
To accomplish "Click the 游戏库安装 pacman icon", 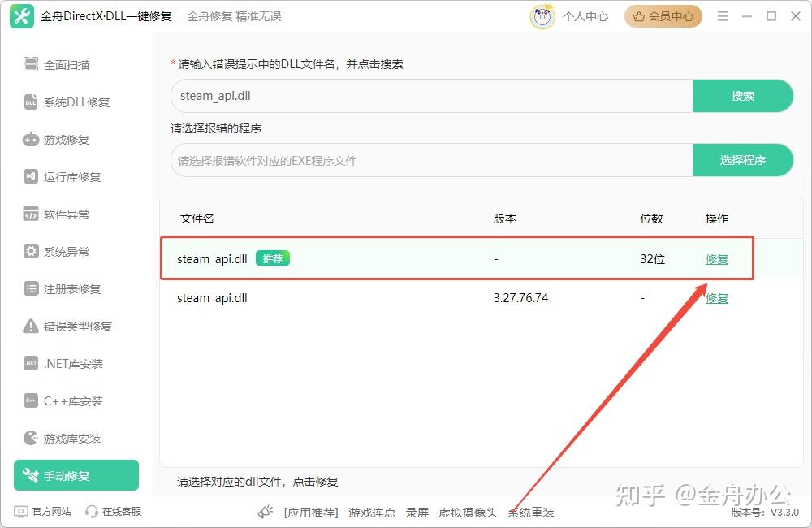I will point(31,438).
